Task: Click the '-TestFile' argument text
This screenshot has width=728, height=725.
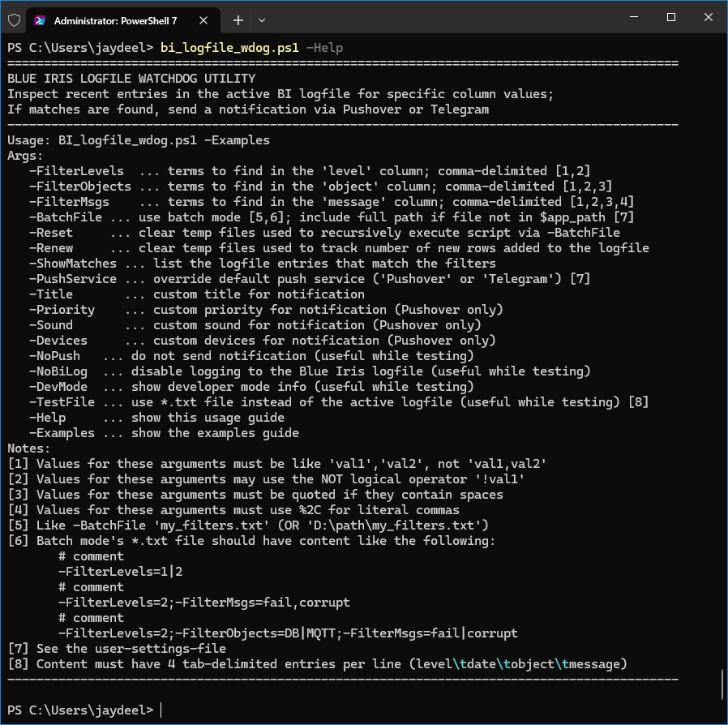Action: [x=62, y=401]
